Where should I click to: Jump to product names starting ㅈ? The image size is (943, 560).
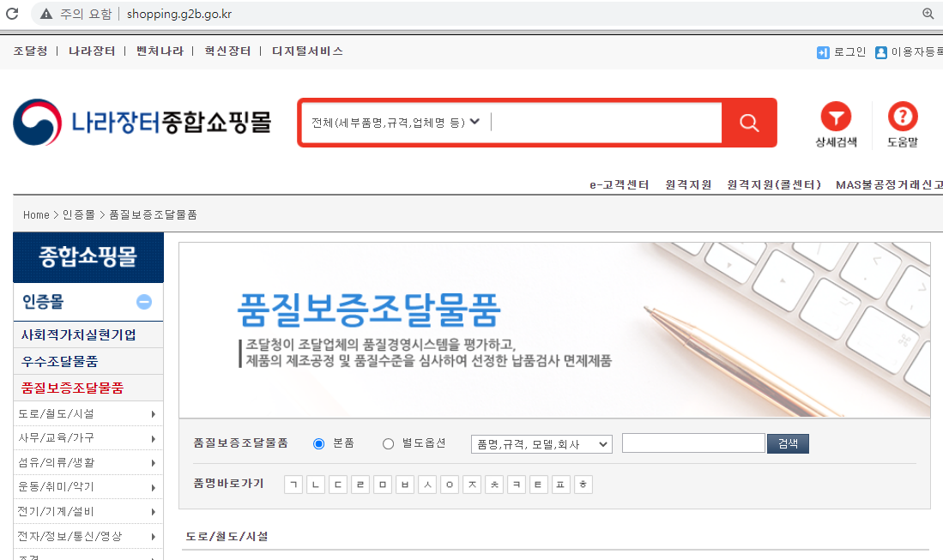[x=472, y=485]
